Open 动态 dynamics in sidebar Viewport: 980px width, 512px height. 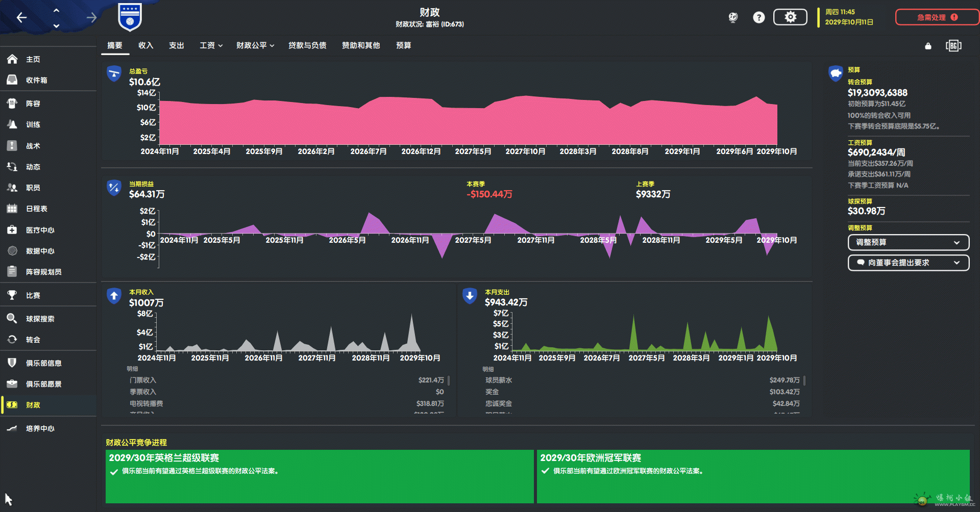click(x=48, y=167)
